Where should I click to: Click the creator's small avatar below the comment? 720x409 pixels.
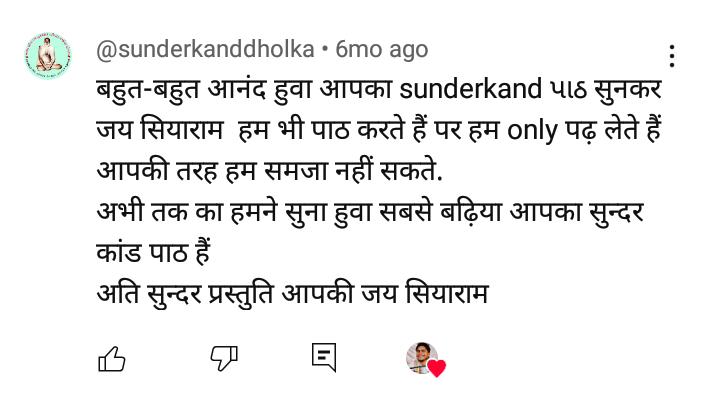[421, 357]
